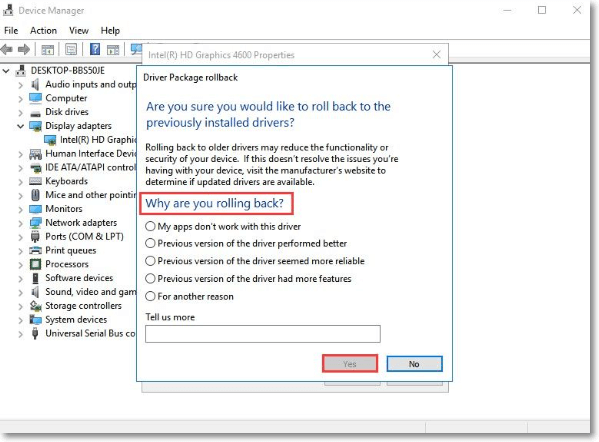The width and height of the screenshot is (599, 442).
Task: Click the Back arrow toolbar icon
Action: pos(7,49)
